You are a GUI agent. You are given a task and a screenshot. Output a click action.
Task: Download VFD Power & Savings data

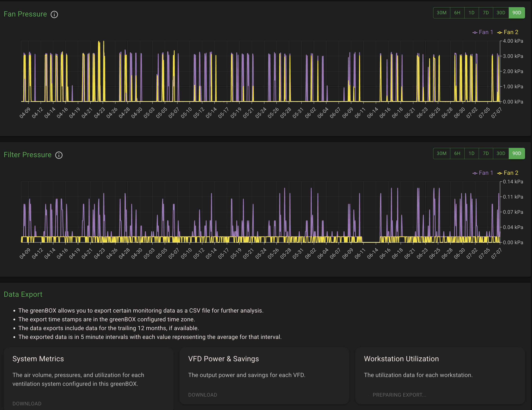tap(202, 395)
